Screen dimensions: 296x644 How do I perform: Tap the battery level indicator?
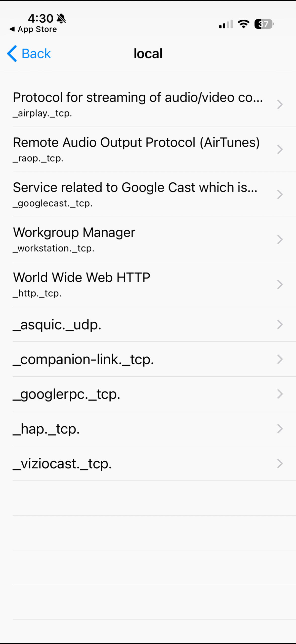264,24
